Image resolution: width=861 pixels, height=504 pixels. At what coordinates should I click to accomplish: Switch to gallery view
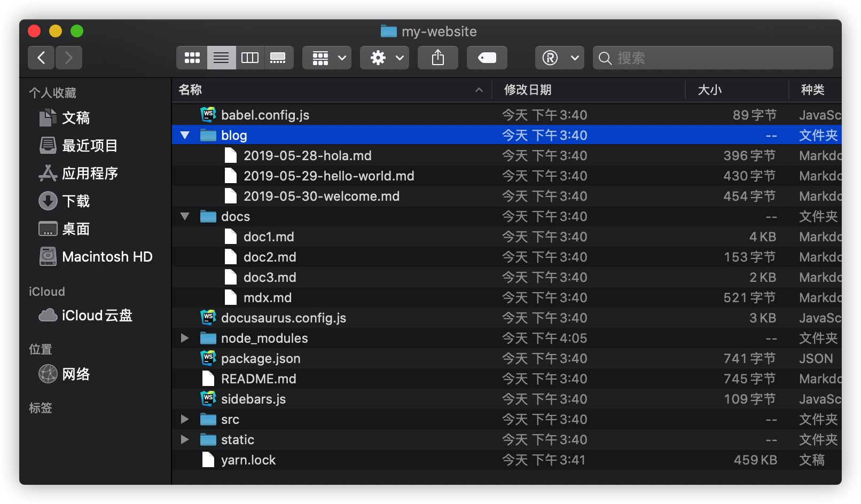point(278,58)
